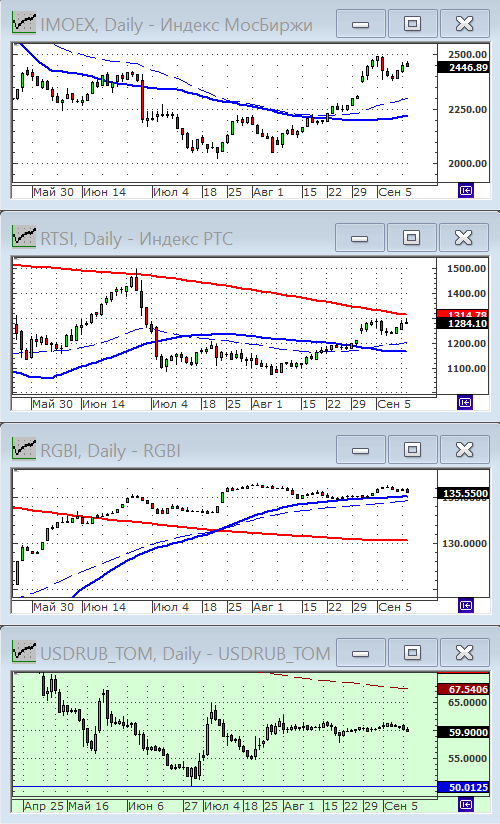Click 'Апр 25' date on USDRUB_TOM time axis

(44, 806)
